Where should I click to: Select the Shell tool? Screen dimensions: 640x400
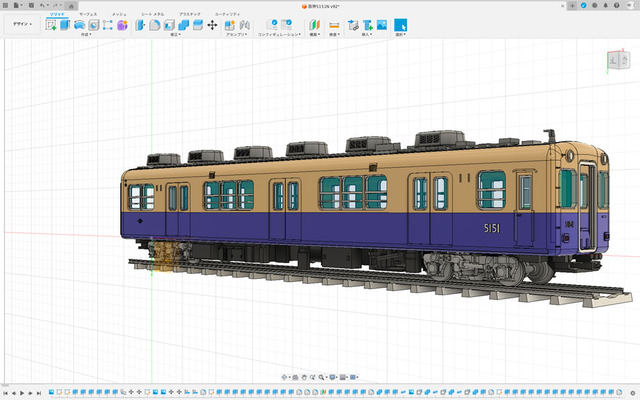[x=169, y=25]
